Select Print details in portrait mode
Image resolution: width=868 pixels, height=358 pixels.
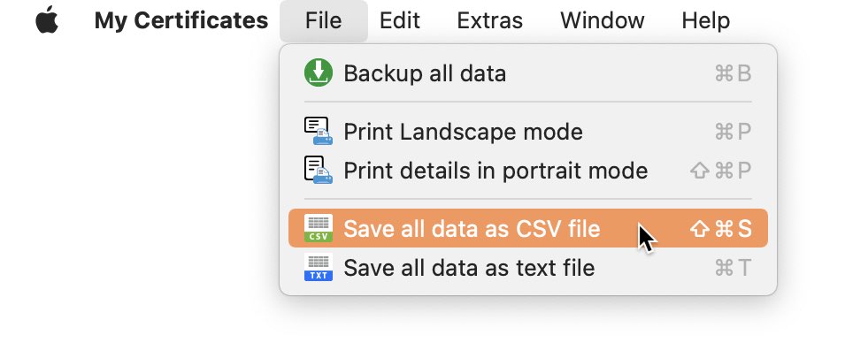528,170
